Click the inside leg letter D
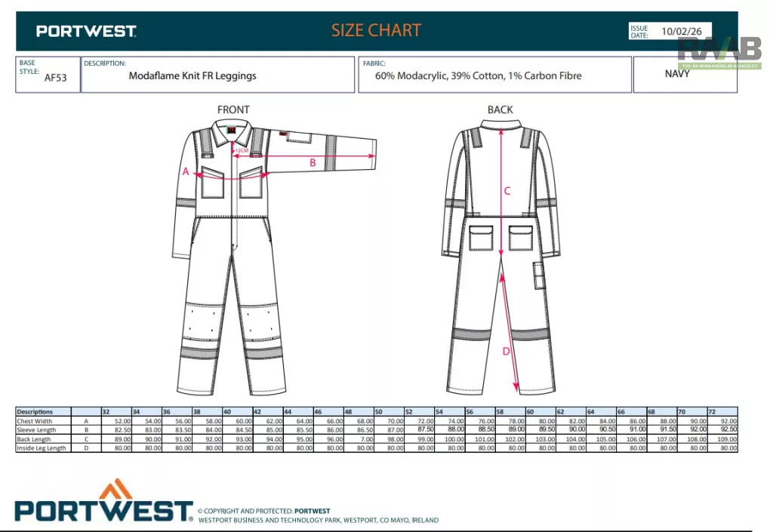The width and height of the screenshot is (773, 532). (507, 351)
